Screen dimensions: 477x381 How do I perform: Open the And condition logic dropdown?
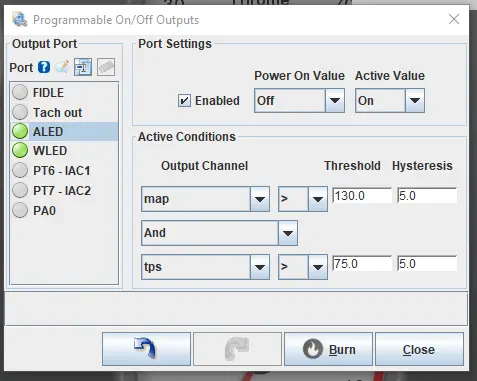tap(219, 233)
